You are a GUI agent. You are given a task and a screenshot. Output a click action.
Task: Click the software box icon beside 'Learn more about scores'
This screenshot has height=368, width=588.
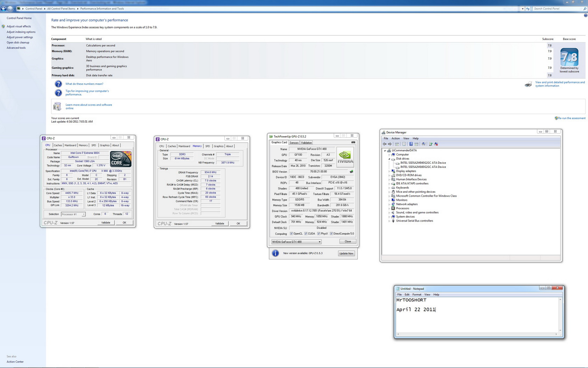(x=57, y=106)
